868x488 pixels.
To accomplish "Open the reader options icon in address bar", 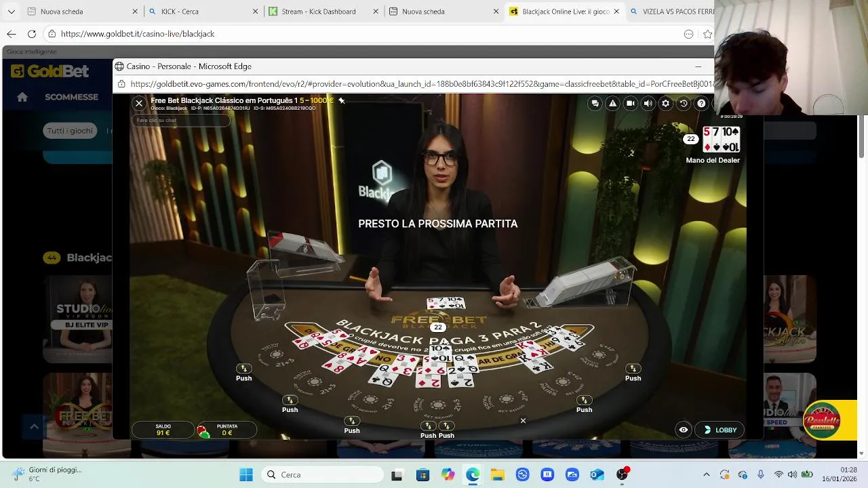I will [689, 34].
